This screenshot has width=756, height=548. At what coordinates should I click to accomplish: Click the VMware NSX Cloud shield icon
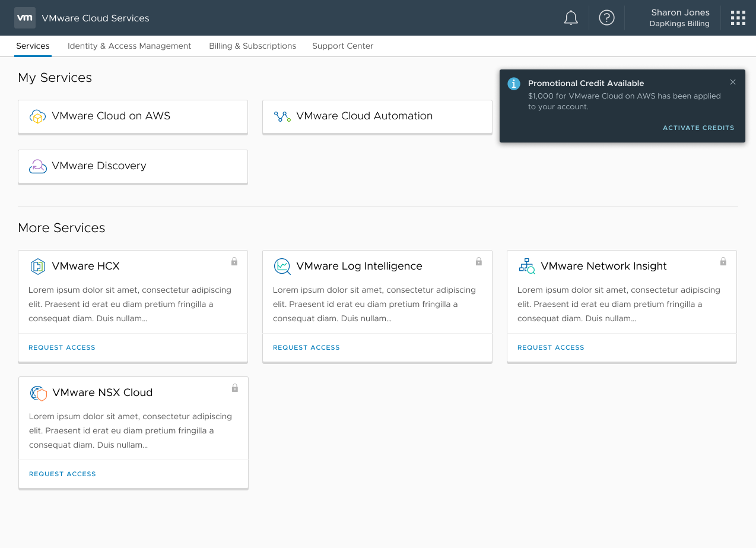point(38,393)
